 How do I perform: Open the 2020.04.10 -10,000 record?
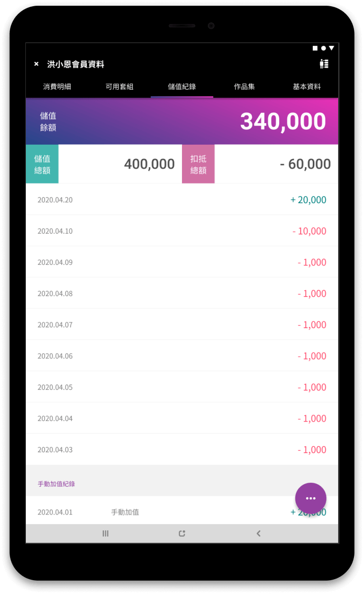[182, 231]
